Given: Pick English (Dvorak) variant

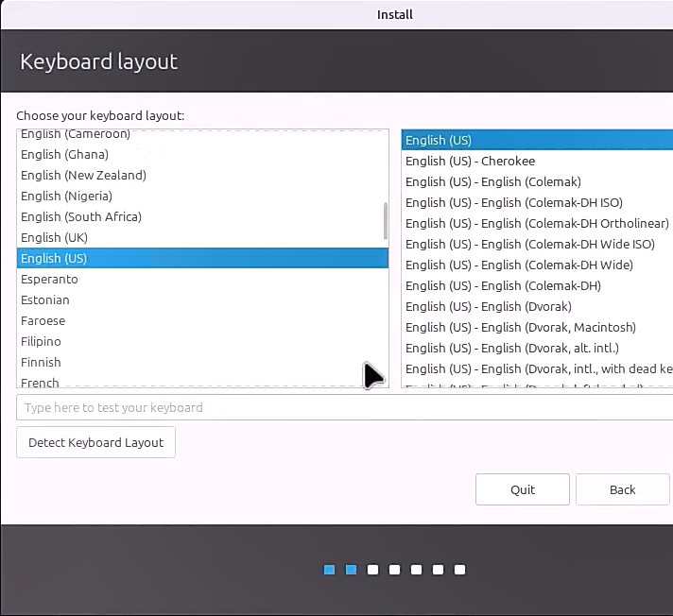Looking at the screenshot, I should [x=488, y=306].
